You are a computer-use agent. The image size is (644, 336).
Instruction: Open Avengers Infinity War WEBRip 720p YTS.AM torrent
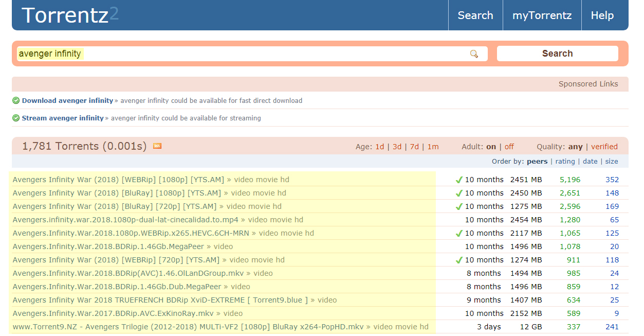tap(116, 260)
